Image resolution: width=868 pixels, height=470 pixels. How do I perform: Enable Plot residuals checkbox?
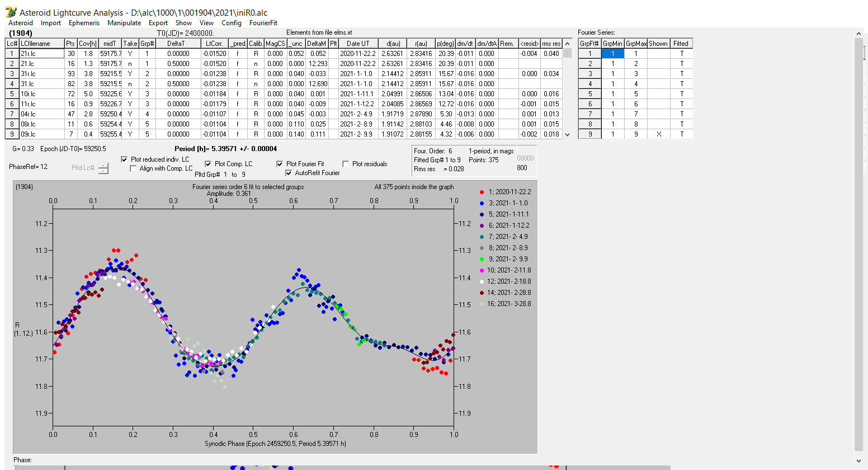pos(346,164)
